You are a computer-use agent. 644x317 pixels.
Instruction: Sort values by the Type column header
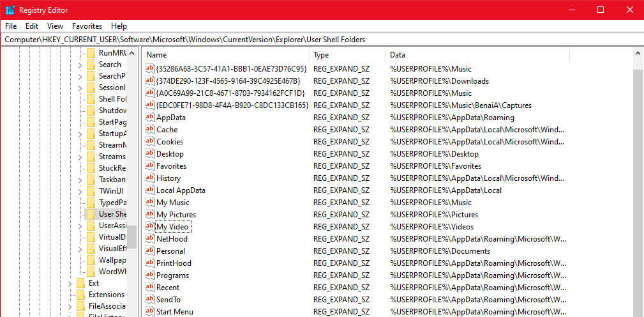(347, 55)
